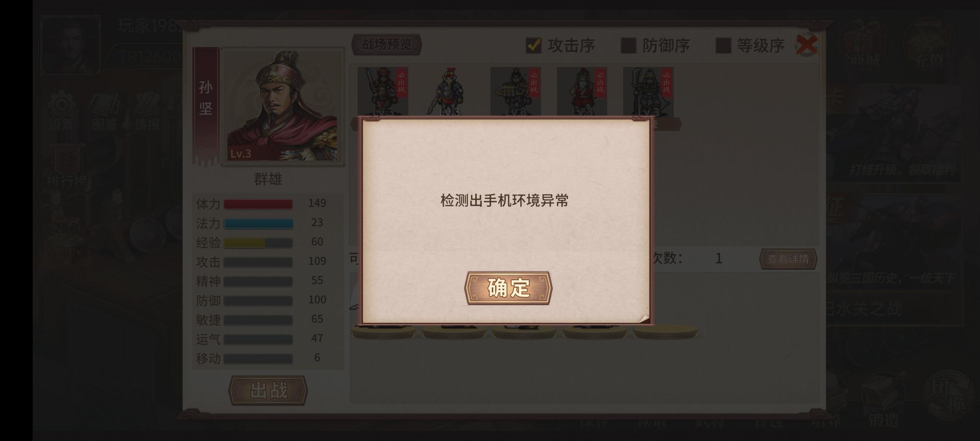Viewport: 980px width, 441px height.
Task: Toggle the 攻击序 sort checkbox
Action: pos(533,45)
